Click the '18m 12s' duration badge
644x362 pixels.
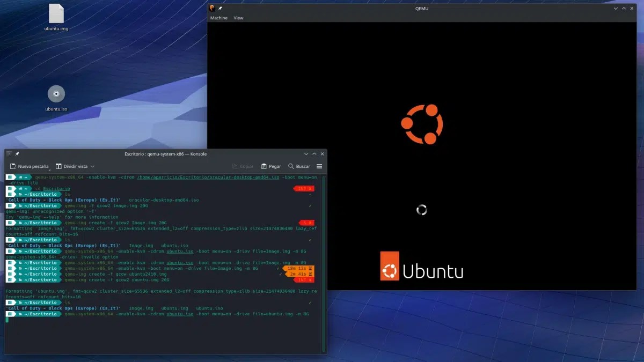[x=298, y=268]
